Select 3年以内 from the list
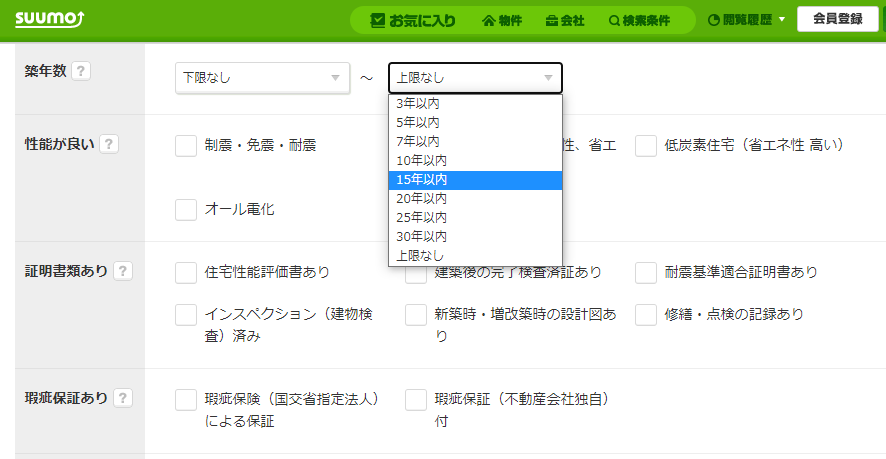This screenshot has width=886, height=459. [x=475, y=103]
